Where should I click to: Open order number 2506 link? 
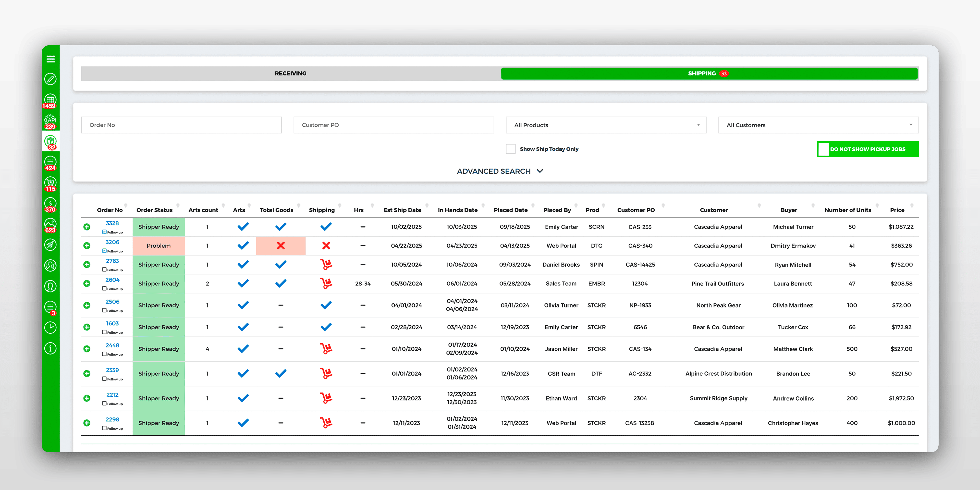(x=112, y=302)
